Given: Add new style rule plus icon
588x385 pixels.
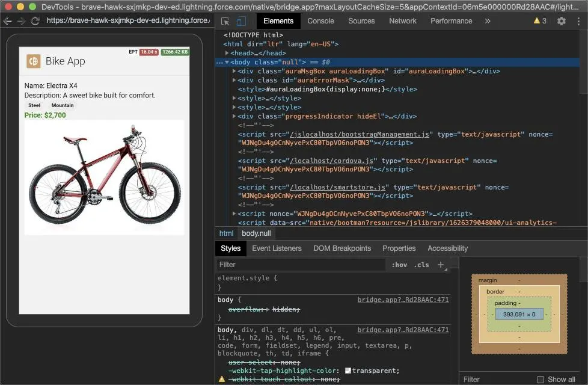Looking at the screenshot, I should click(x=441, y=265).
